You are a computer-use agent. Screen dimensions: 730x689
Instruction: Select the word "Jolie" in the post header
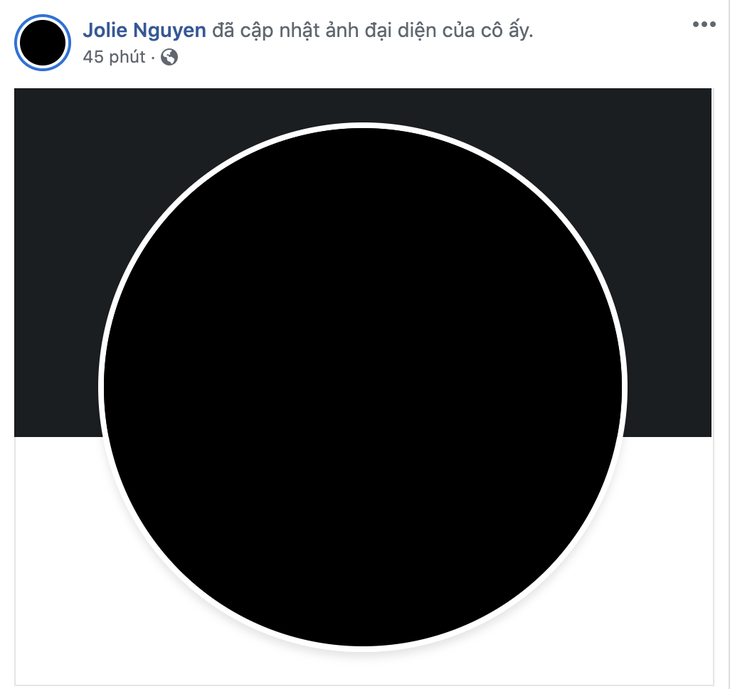(105, 31)
